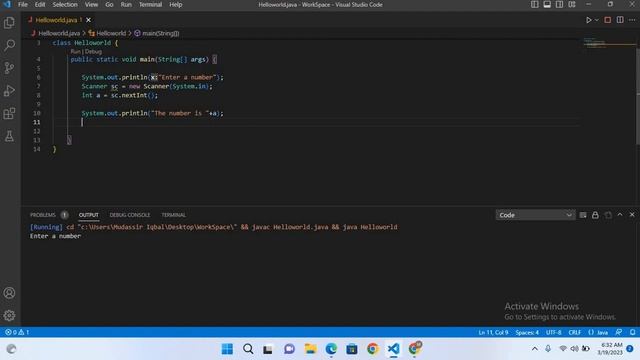Click errors and warnings status item
The image size is (640, 360).
click(17, 332)
